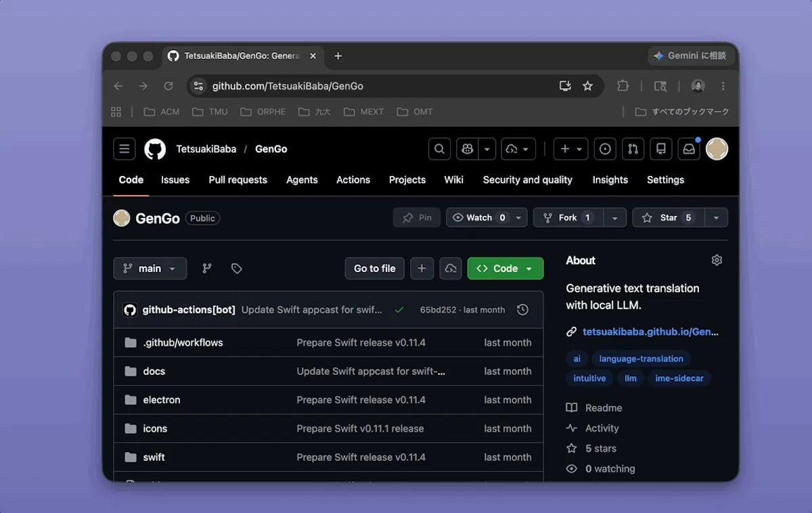
Task: View tags icon
Action: point(236,269)
